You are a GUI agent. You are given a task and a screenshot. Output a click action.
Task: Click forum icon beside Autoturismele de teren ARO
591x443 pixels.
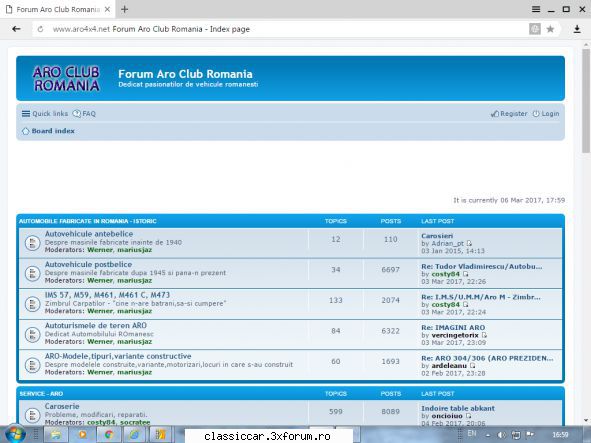click(x=32, y=334)
